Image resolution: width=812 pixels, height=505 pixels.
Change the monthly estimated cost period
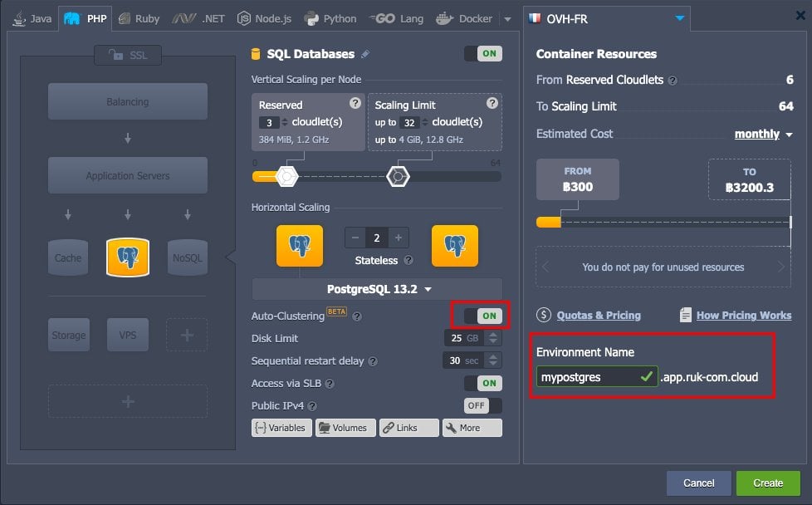click(x=763, y=135)
